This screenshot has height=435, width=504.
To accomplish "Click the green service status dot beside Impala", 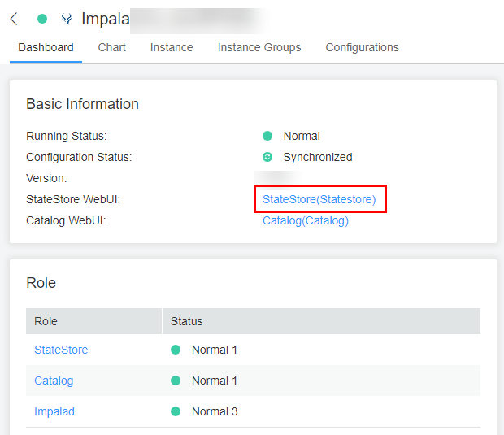I will [x=42, y=19].
